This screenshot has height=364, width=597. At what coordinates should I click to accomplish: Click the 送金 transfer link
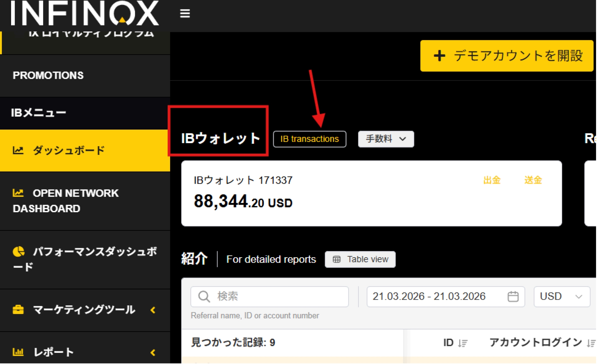pos(533,180)
